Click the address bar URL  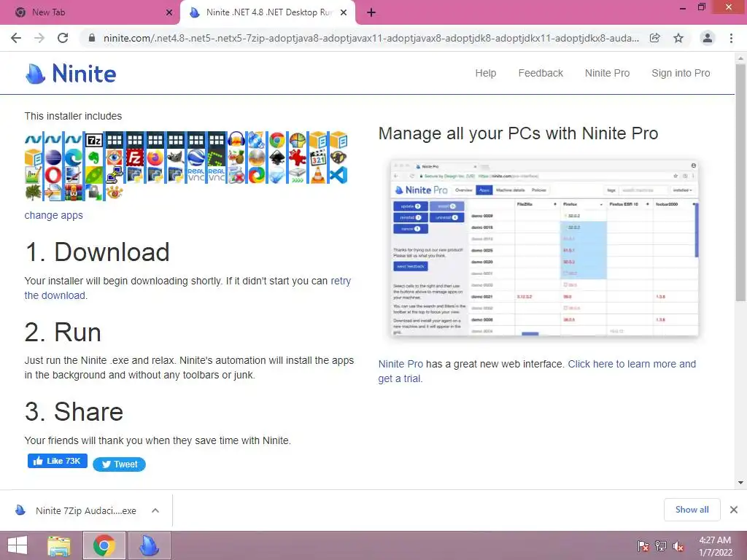click(371, 38)
